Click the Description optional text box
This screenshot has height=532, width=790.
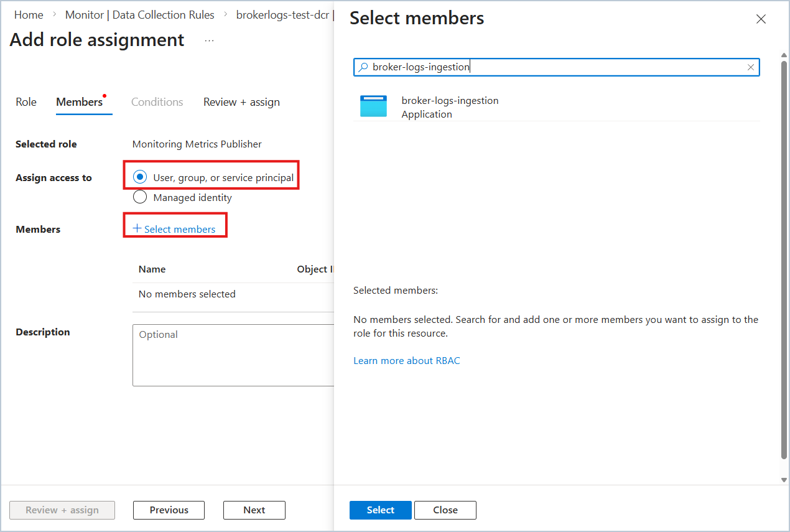coord(233,355)
